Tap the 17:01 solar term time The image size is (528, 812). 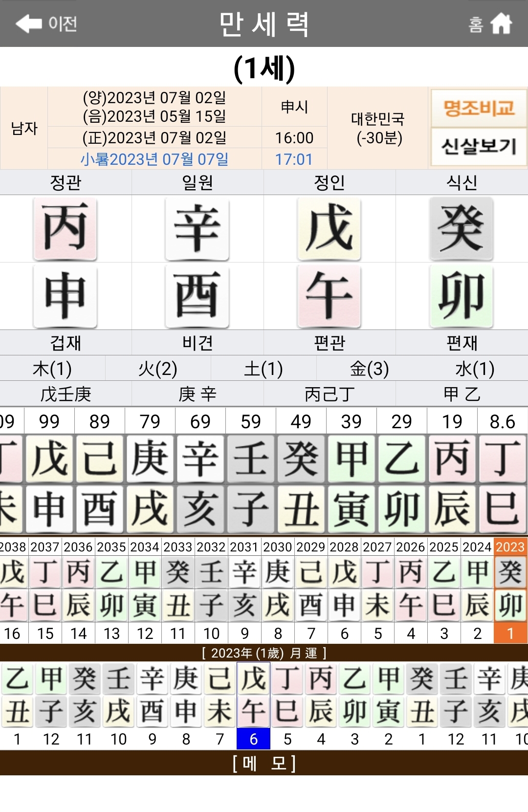click(x=294, y=159)
